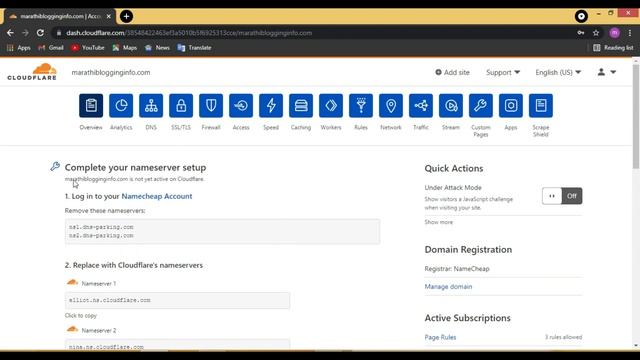Open the Custom Pages wrench icon
The height and width of the screenshot is (360, 640).
coord(481,105)
